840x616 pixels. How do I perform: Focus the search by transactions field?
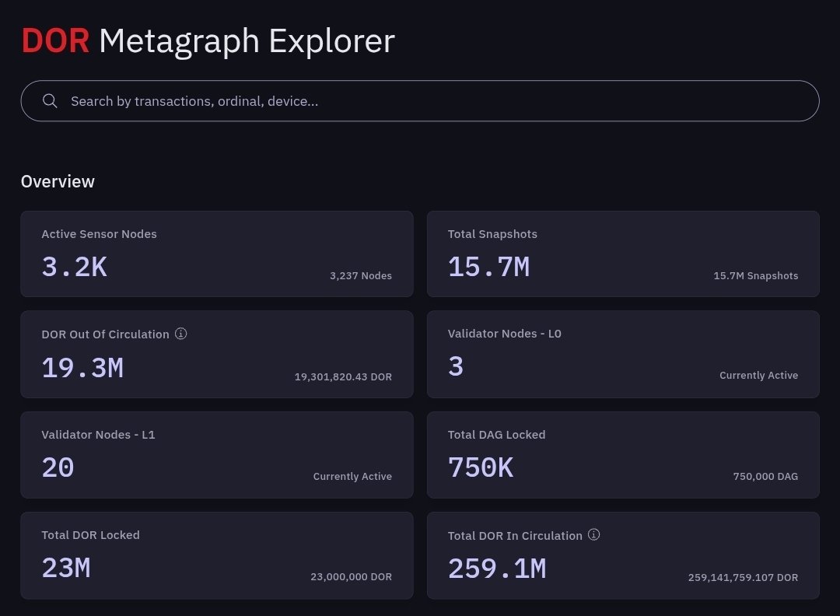click(x=420, y=100)
